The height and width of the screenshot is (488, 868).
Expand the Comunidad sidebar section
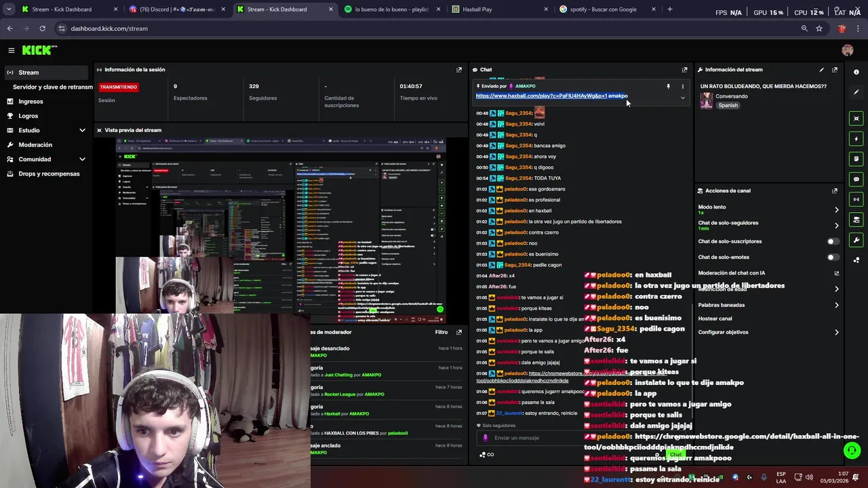82,159
